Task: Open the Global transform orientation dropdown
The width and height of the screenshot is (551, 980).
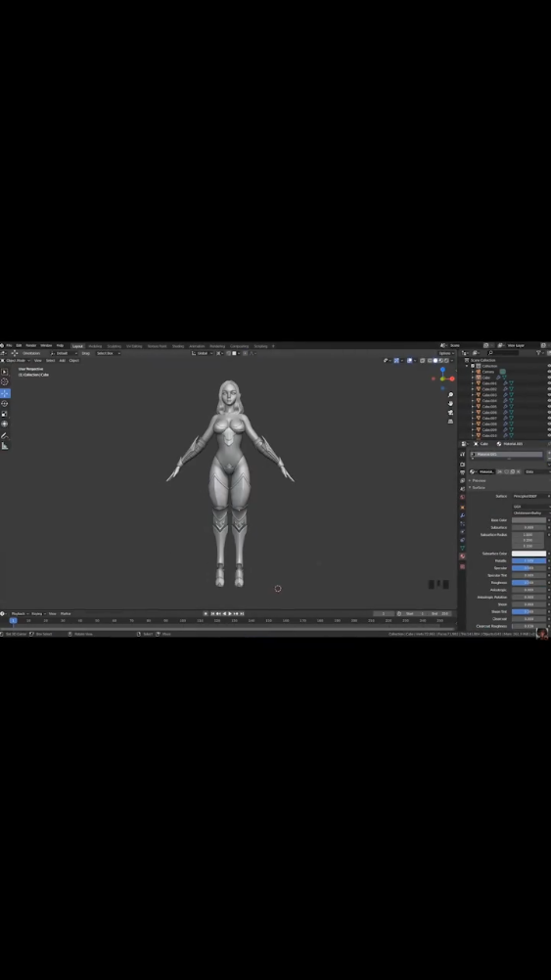Action: click(203, 353)
